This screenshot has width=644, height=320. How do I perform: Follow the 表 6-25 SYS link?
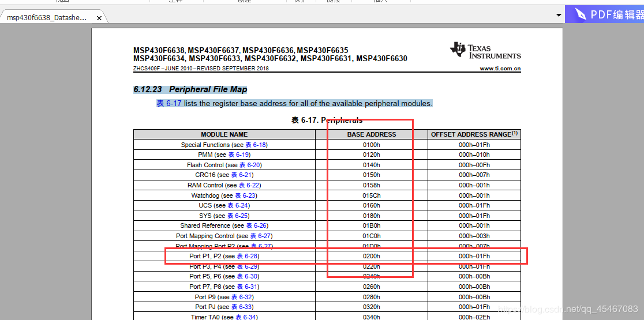click(x=237, y=216)
